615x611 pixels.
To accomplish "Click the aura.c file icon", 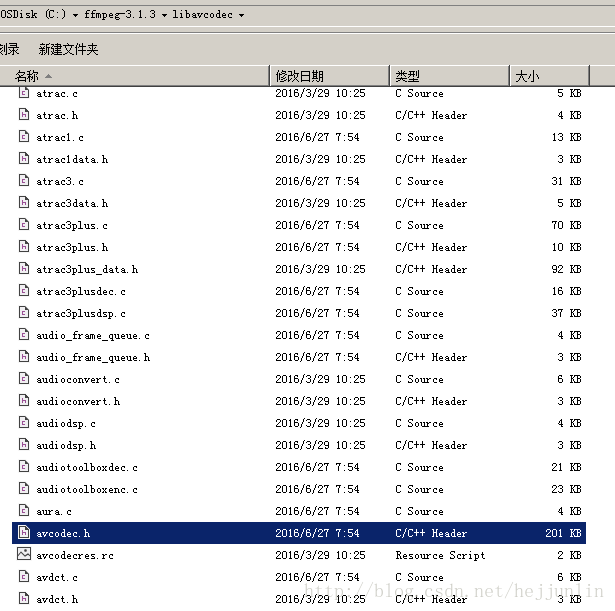I will point(24,510).
